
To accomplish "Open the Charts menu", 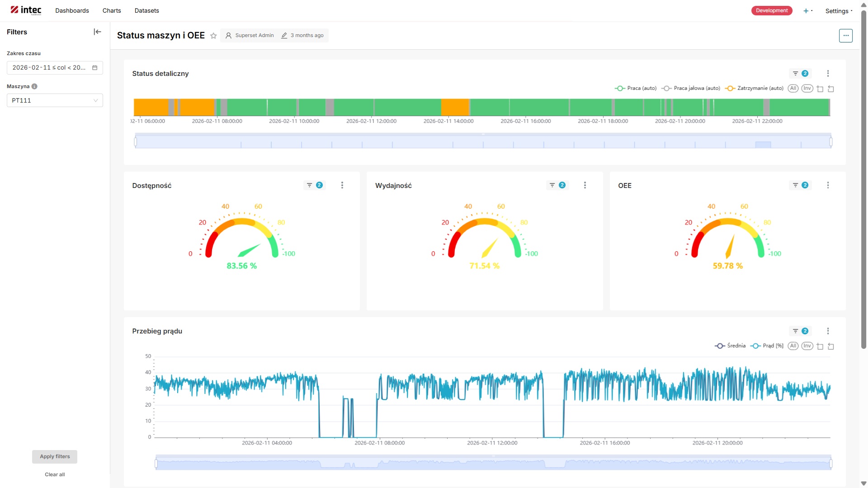I will pyautogui.click(x=112, y=10).
